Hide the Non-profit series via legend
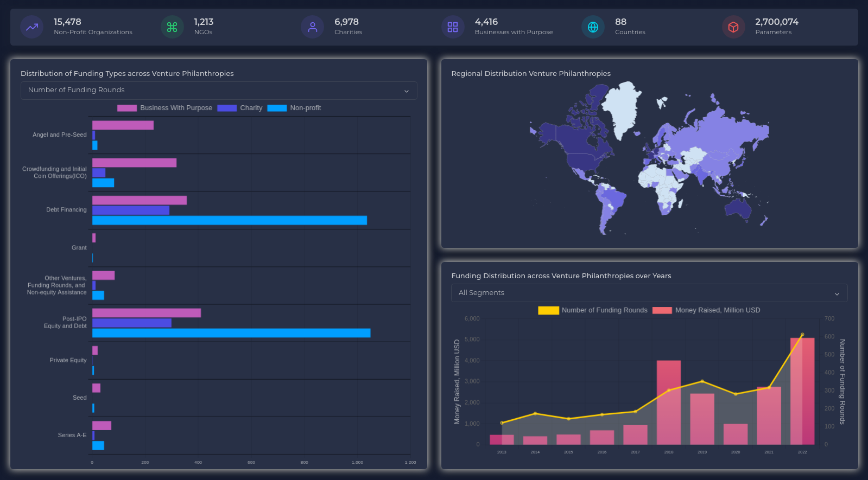 [x=294, y=108]
